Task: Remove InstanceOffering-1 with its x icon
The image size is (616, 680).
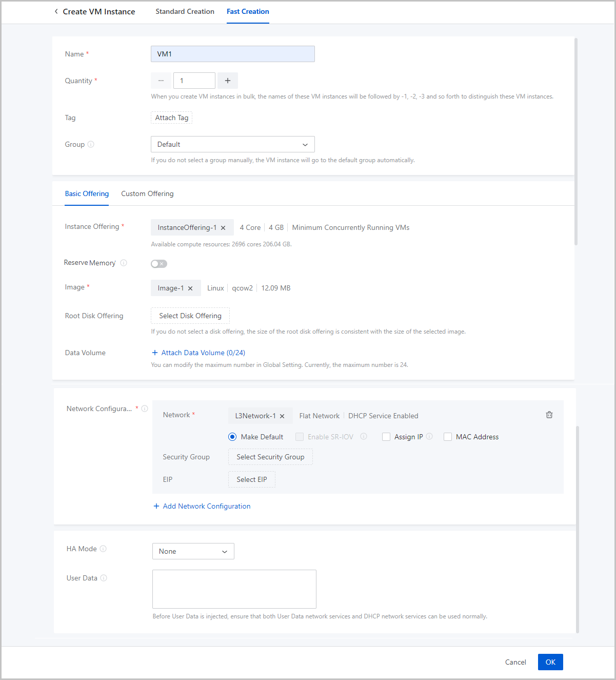Action: pyautogui.click(x=223, y=228)
